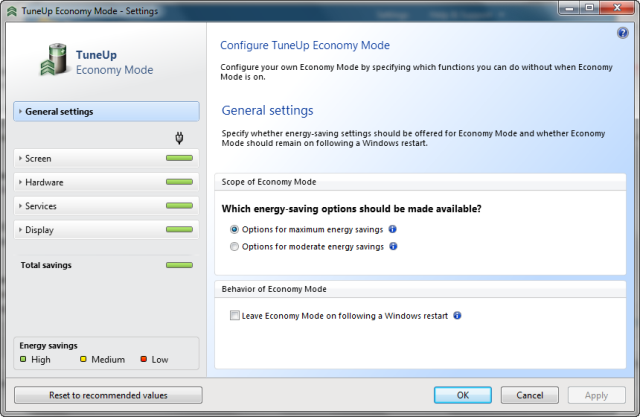Click the Apply button
Screen dimensions: 640x417
pyautogui.click(x=596, y=395)
